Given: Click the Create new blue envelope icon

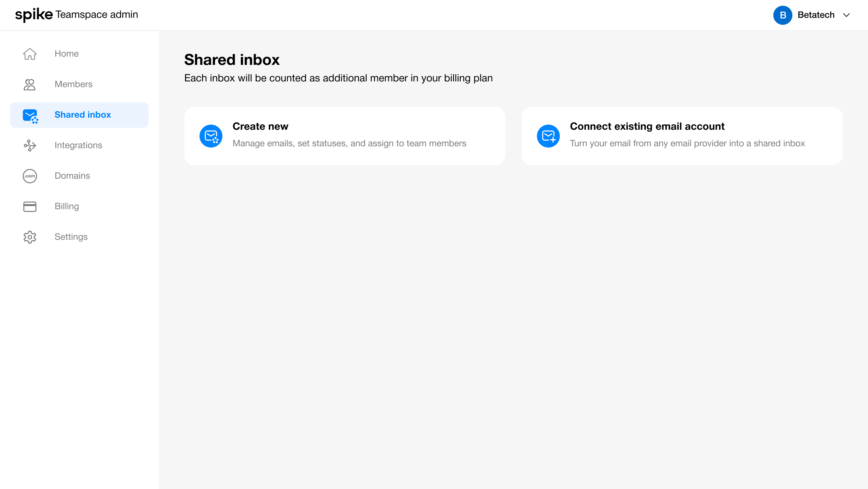Looking at the screenshot, I should tap(211, 136).
